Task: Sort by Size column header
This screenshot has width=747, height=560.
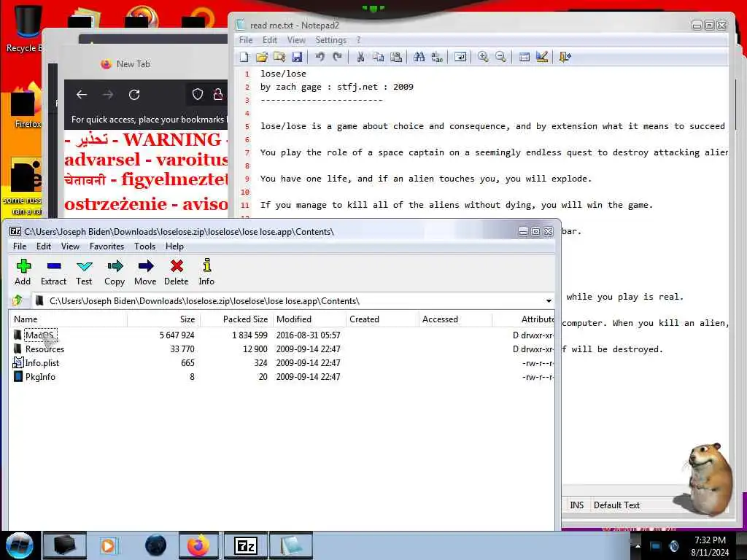Action: coord(164,319)
